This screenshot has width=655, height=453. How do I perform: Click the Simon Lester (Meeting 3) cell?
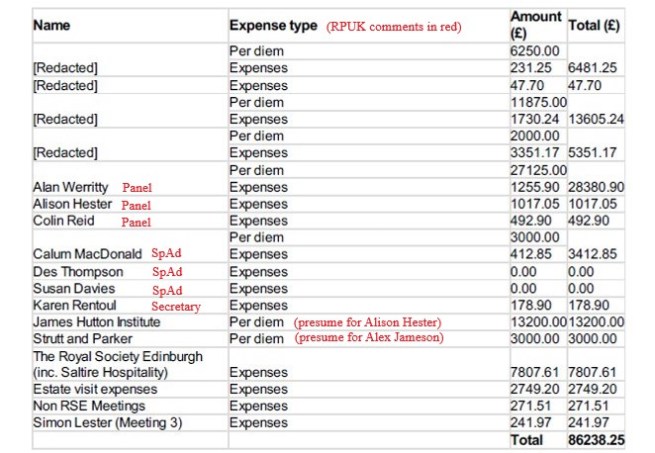(102, 423)
